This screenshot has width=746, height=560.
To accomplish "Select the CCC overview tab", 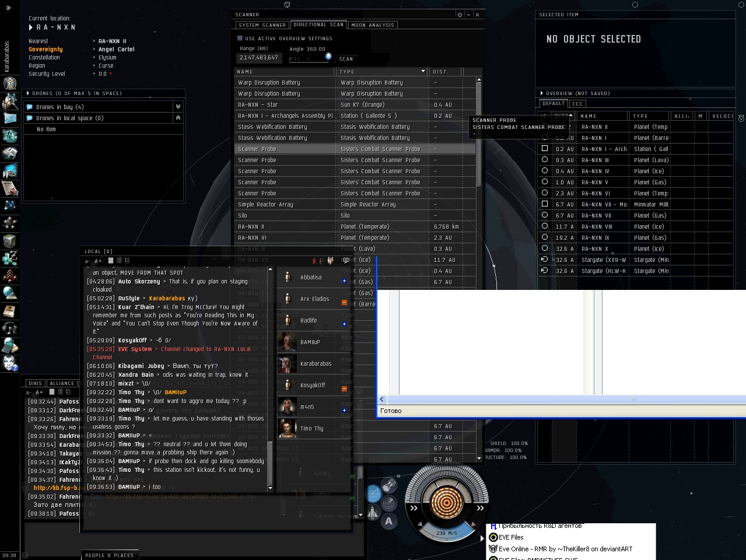I will point(577,104).
